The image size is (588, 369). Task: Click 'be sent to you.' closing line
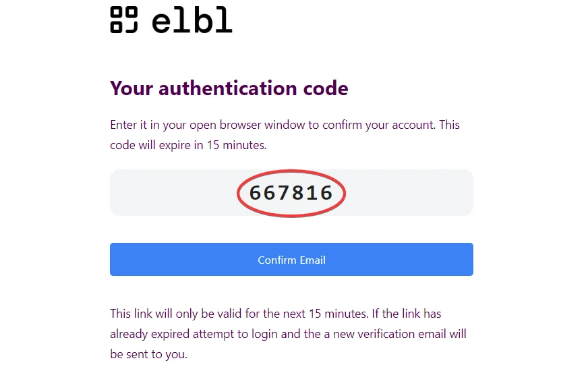(x=148, y=354)
